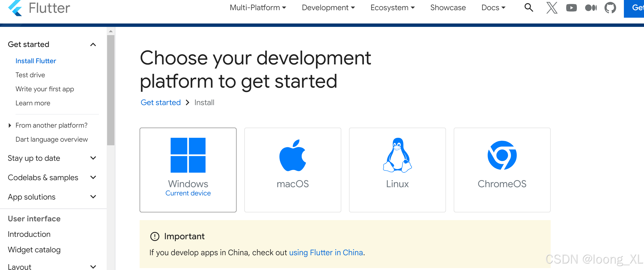Open the Medium blog icon
Viewport: 644px width, 270px height.
click(x=591, y=8)
